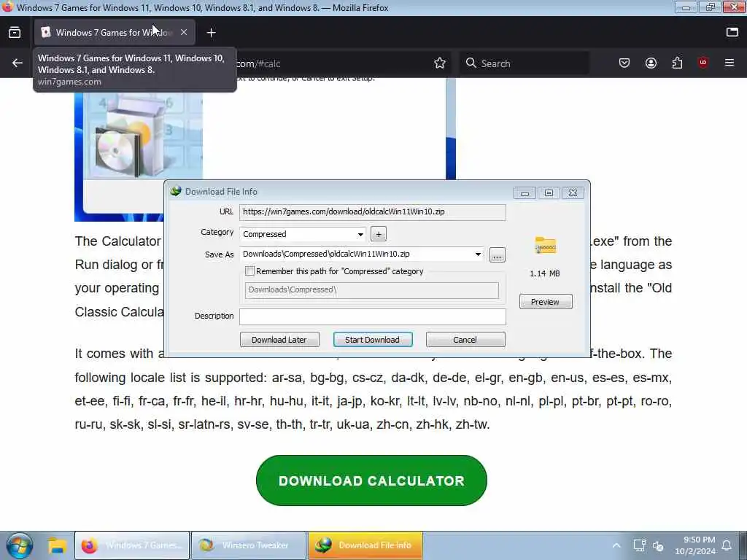
Task: Minimize the Download File Info dialog
Action: click(x=525, y=192)
